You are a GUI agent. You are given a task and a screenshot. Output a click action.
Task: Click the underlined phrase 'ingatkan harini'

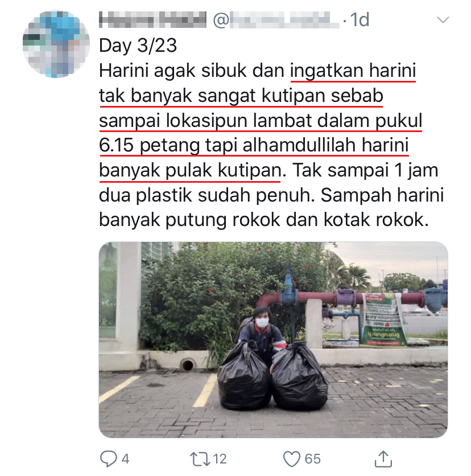pos(353,71)
